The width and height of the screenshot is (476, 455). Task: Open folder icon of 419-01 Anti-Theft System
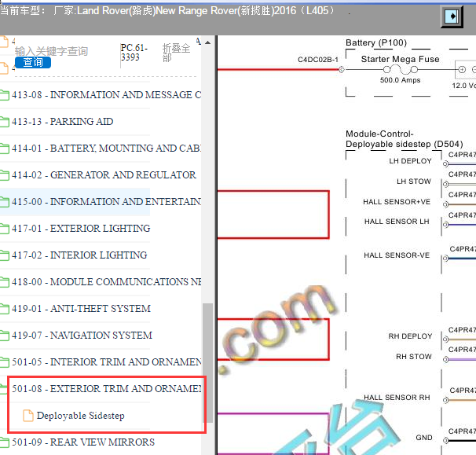coord(4,309)
